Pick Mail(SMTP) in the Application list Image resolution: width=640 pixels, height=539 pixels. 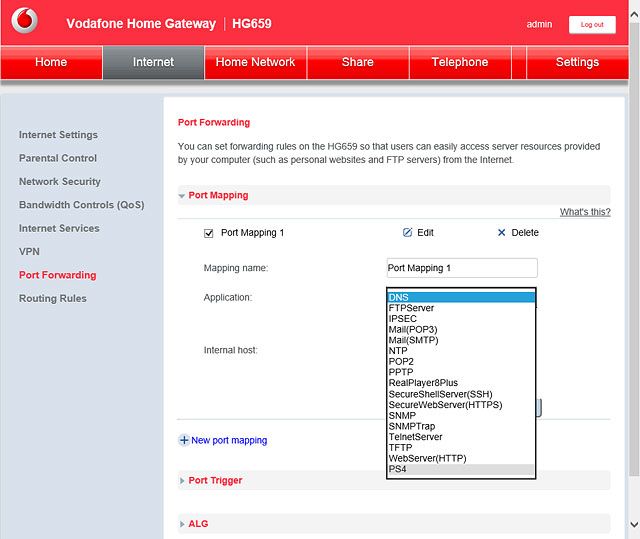coord(460,340)
